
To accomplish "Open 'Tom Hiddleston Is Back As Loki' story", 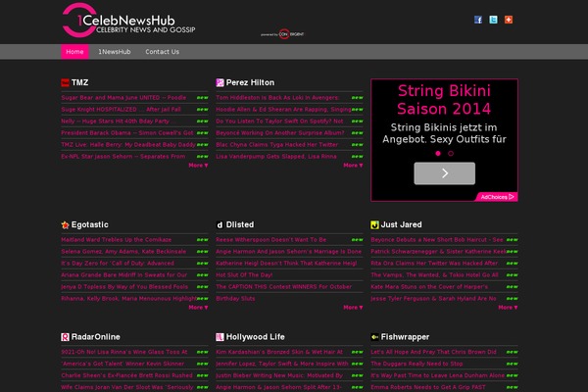I will click(x=277, y=98).
